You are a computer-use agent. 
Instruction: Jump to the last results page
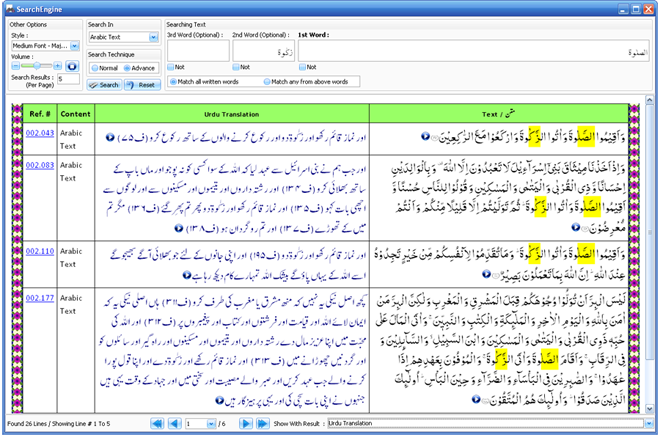point(263,424)
